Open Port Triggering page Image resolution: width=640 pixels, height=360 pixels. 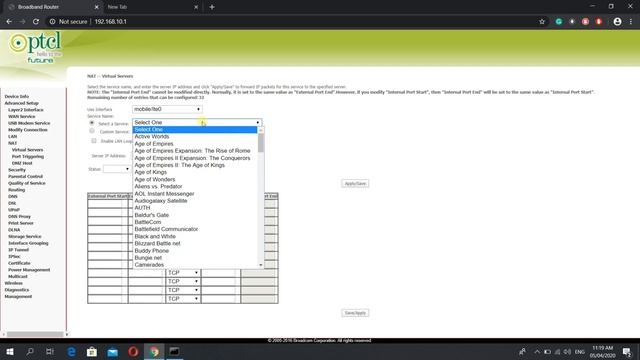28,156
